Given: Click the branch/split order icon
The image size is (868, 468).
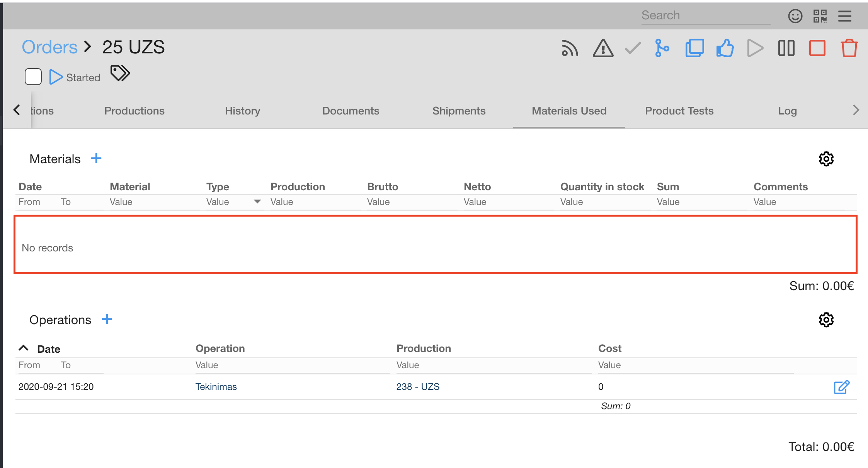Looking at the screenshot, I should click(x=662, y=48).
